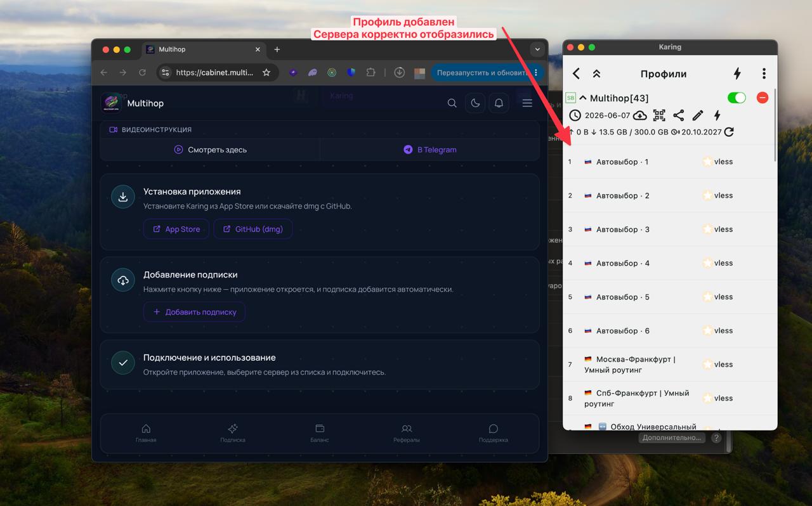Image resolution: width=812 pixels, height=506 pixels.
Task: Open the video instruction В Telegram
Action: pos(430,150)
